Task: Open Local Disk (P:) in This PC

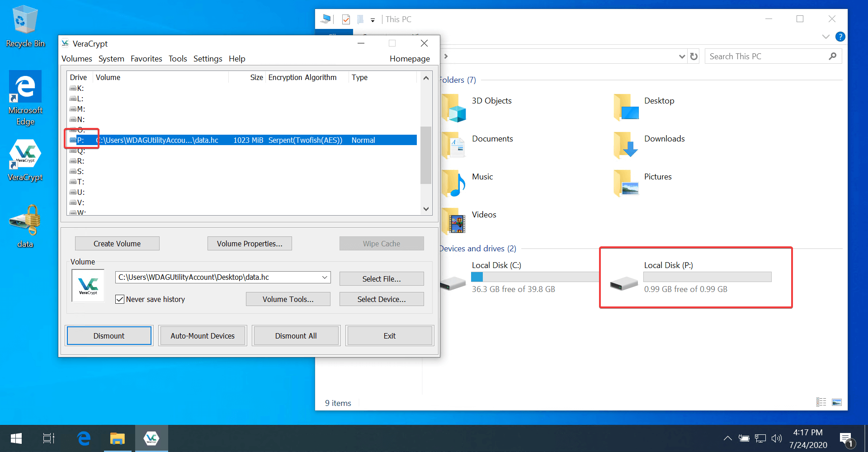Action: click(x=668, y=265)
